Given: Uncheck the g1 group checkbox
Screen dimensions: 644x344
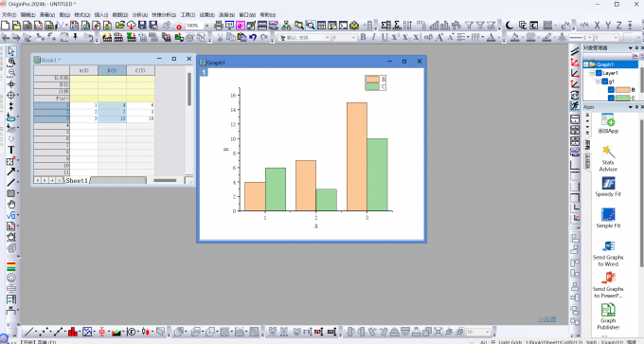Looking at the screenshot, I should (604, 81).
